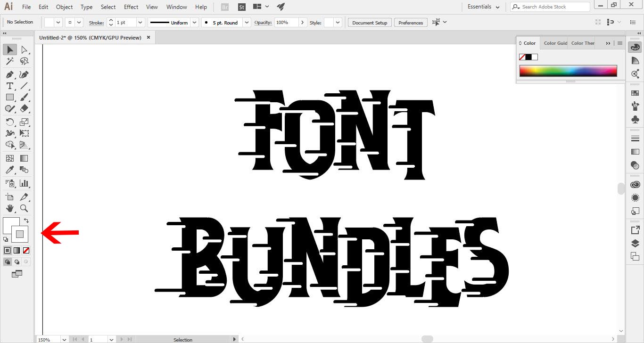The image size is (644, 343).
Task: Expand the stroke weight dropdown
Action: tap(140, 22)
